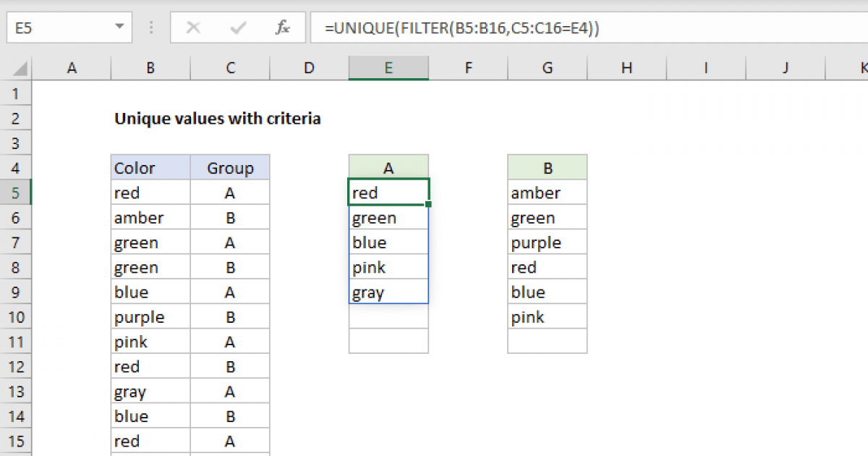Select column E header

point(388,68)
